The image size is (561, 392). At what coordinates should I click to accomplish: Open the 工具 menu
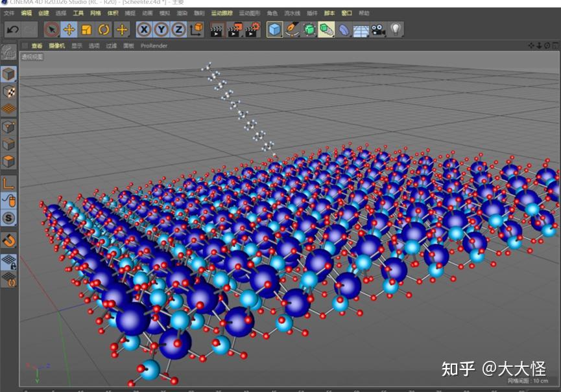78,13
